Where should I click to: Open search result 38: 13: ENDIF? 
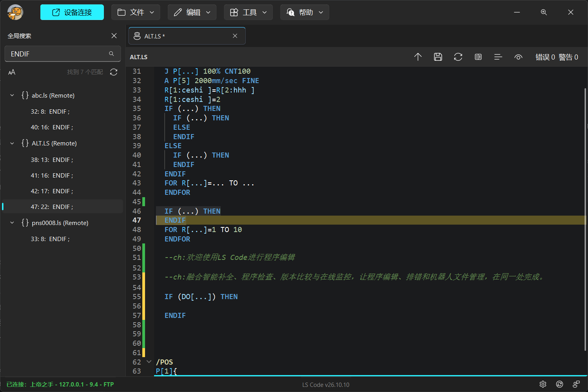tap(63, 160)
